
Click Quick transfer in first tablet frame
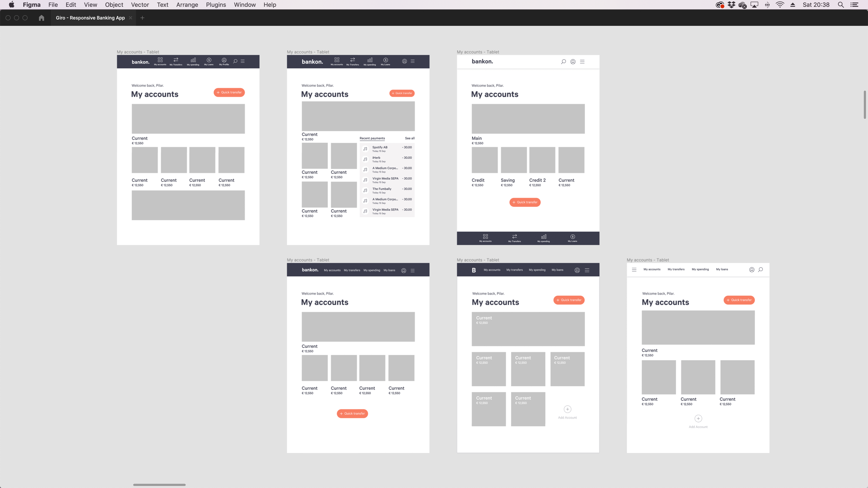tap(229, 92)
